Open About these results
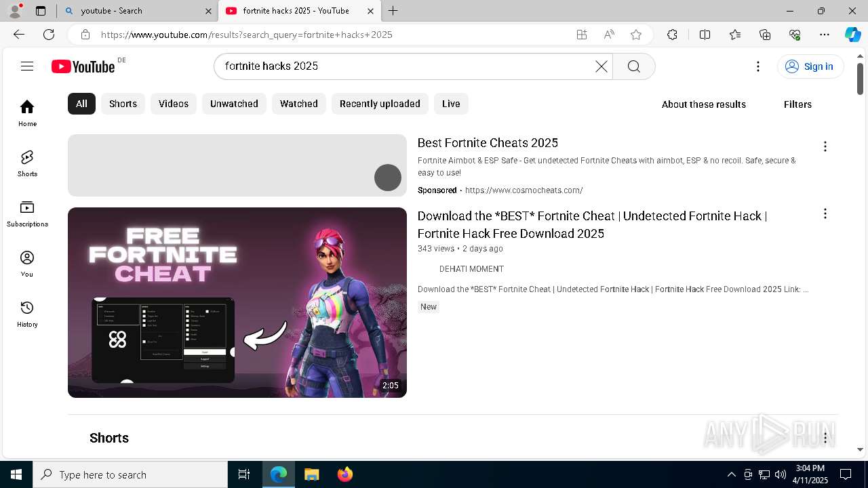This screenshot has height=488, width=868. [704, 104]
